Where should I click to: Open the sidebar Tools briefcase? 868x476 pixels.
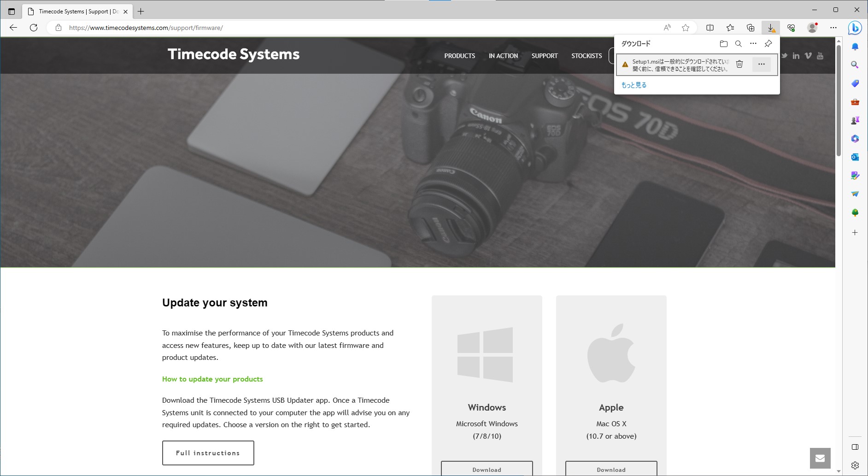[855, 102]
